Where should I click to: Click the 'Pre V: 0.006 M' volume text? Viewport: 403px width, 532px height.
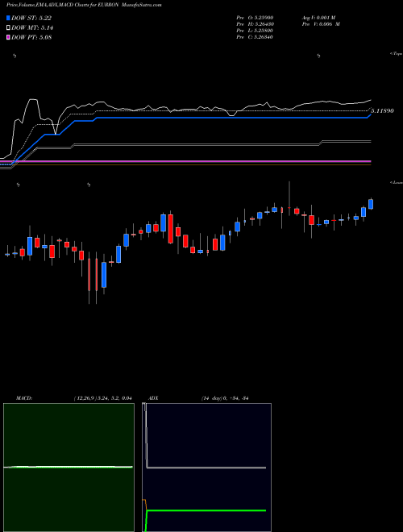[x=321, y=24]
